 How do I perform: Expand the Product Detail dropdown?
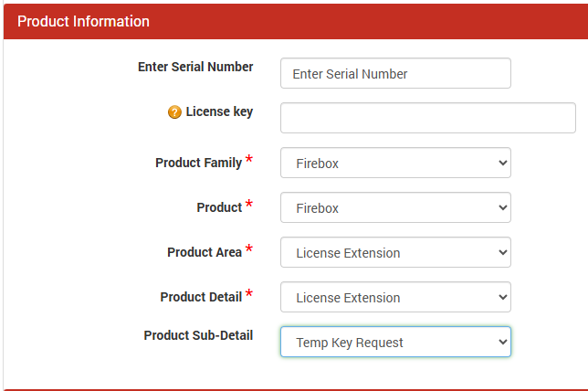pyautogui.click(x=394, y=298)
